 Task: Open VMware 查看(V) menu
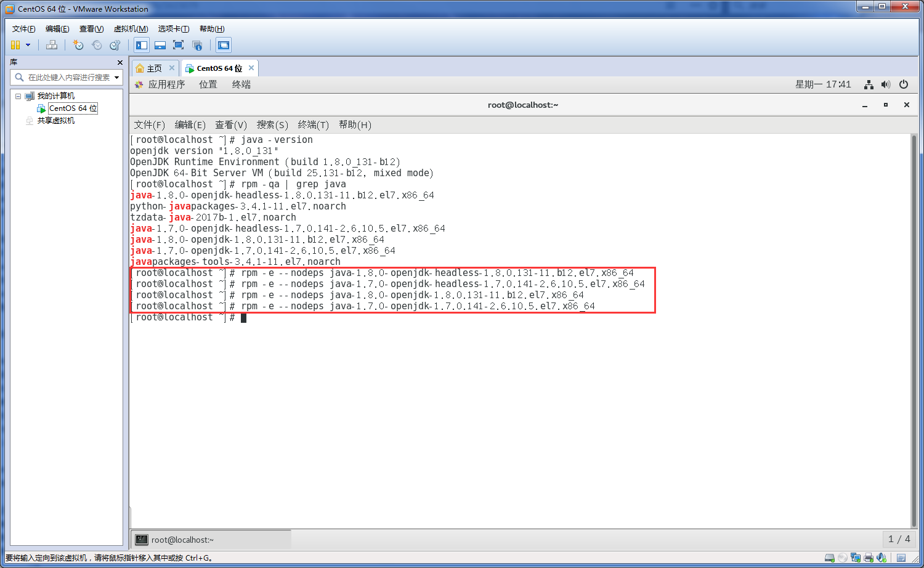91,29
